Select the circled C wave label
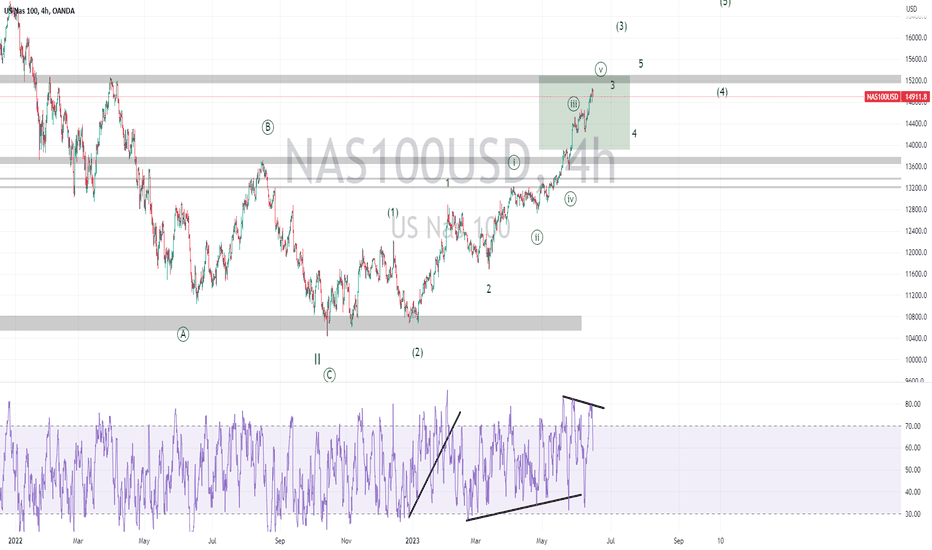 329,375
